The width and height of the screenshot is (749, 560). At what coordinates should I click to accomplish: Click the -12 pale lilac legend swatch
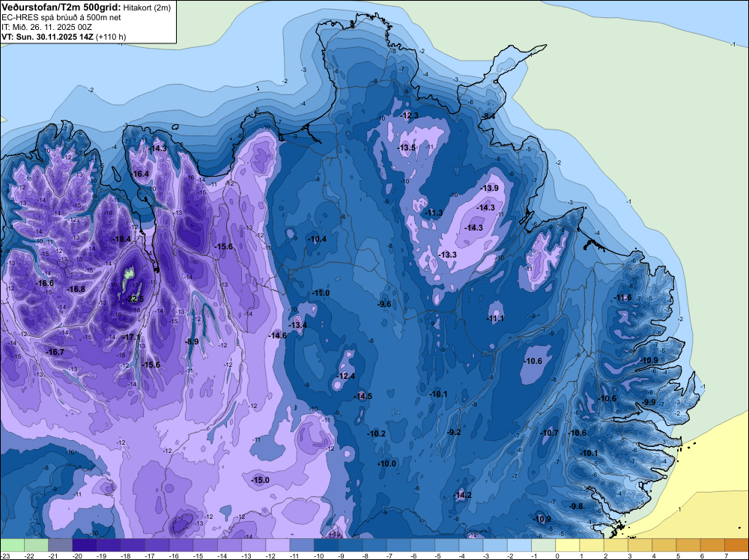pos(278,545)
